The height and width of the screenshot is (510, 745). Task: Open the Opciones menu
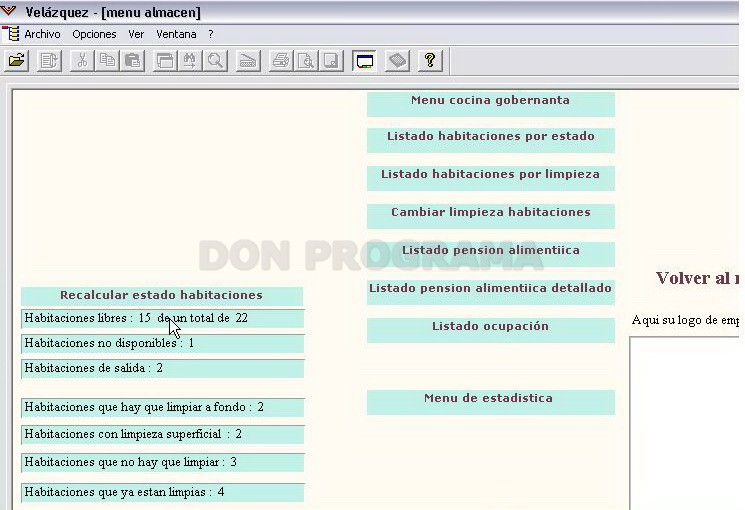click(x=94, y=34)
